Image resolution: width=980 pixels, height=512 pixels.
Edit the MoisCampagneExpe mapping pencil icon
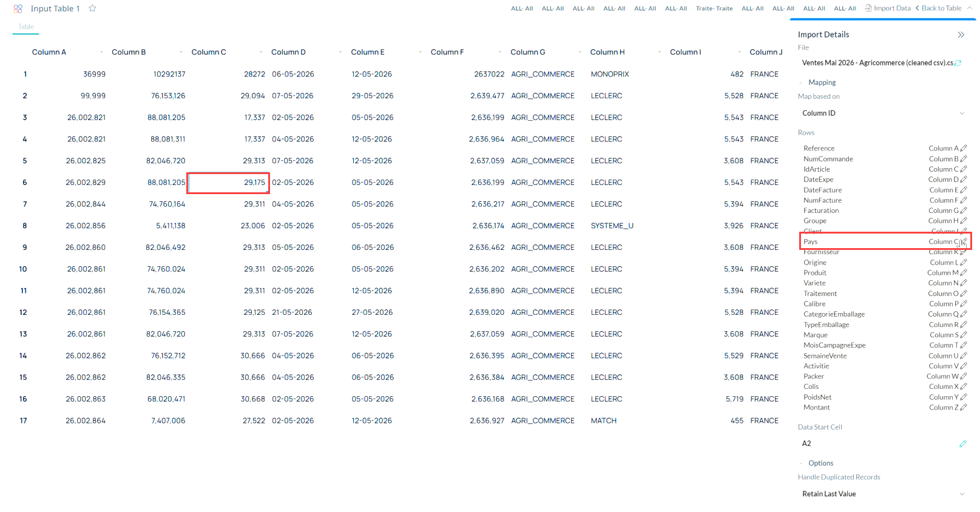coord(964,345)
